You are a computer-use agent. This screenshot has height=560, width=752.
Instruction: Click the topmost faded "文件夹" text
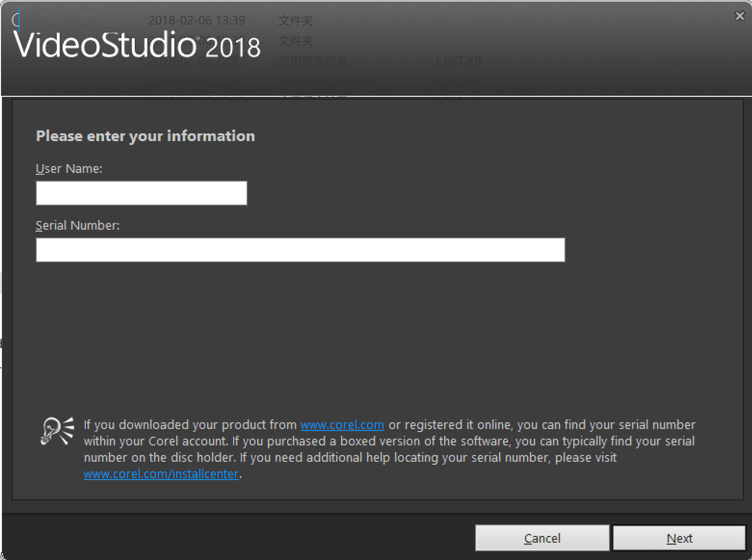pos(296,21)
